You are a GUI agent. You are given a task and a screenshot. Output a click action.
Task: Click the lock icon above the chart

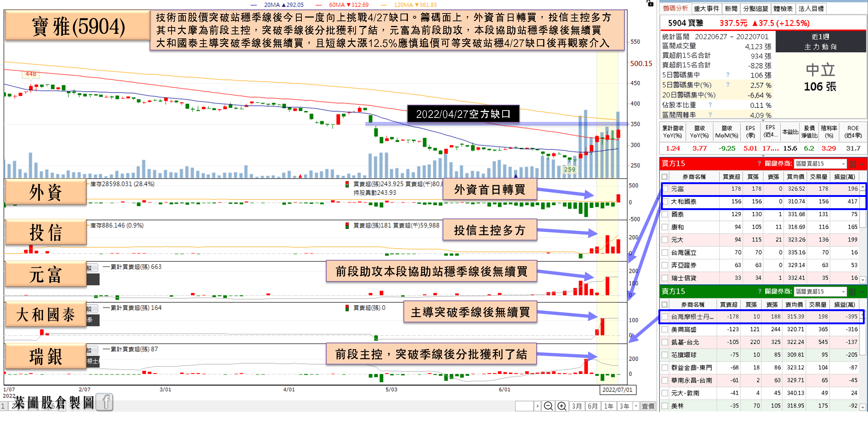650,3
